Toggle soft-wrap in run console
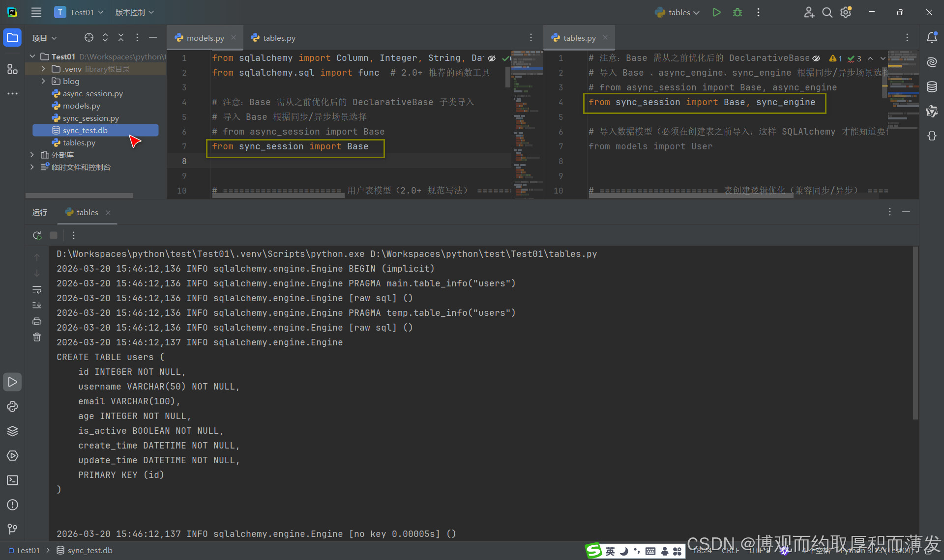The width and height of the screenshot is (944, 560). click(x=37, y=289)
